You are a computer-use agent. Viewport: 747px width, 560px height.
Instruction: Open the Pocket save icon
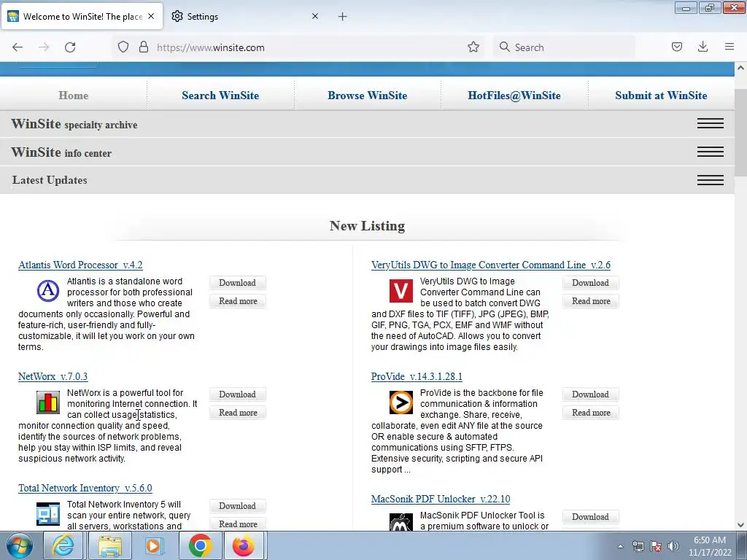pos(676,47)
